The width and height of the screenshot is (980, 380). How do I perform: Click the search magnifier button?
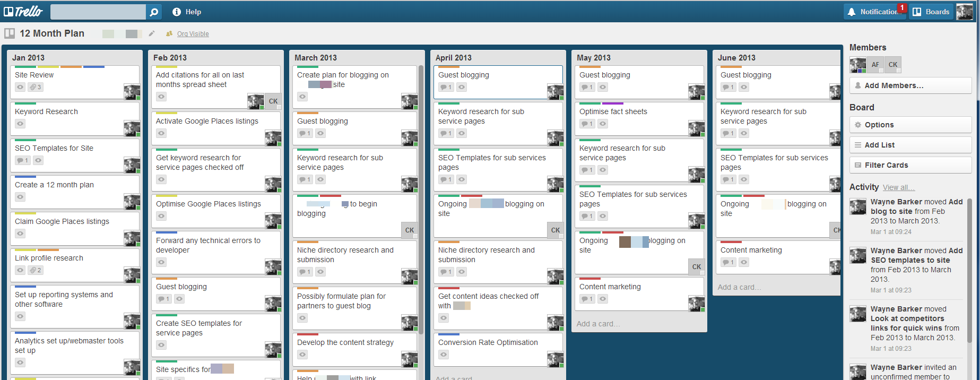[x=153, y=12]
